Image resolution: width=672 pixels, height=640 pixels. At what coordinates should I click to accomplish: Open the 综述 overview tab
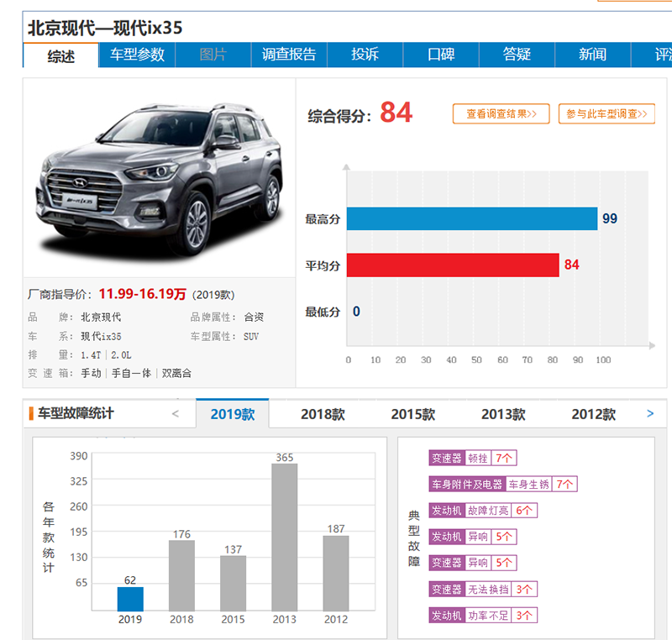click(x=60, y=55)
